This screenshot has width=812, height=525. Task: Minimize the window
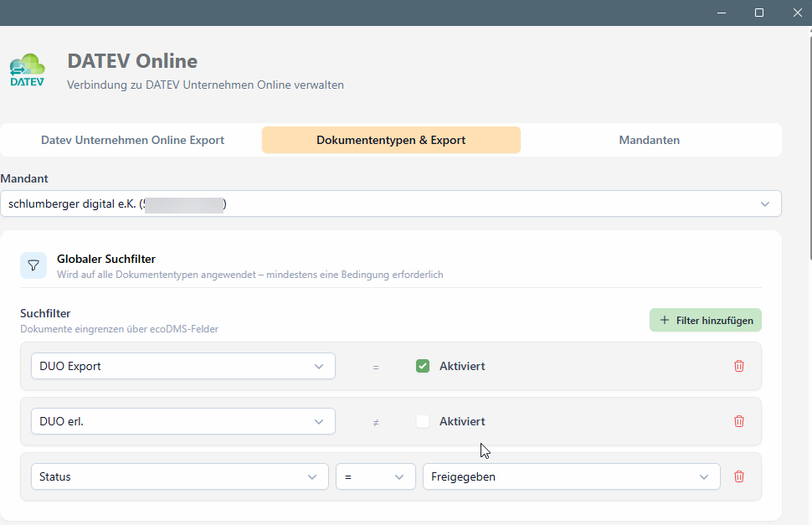[722, 13]
